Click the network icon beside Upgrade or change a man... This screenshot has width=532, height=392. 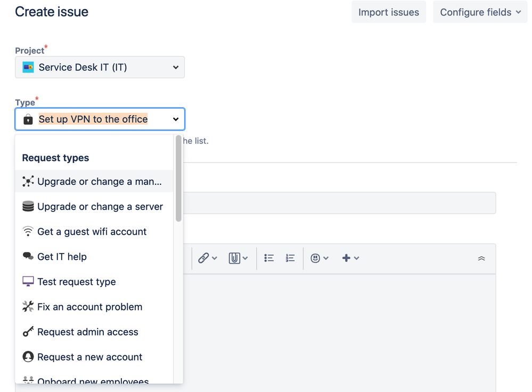click(x=28, y=181)
